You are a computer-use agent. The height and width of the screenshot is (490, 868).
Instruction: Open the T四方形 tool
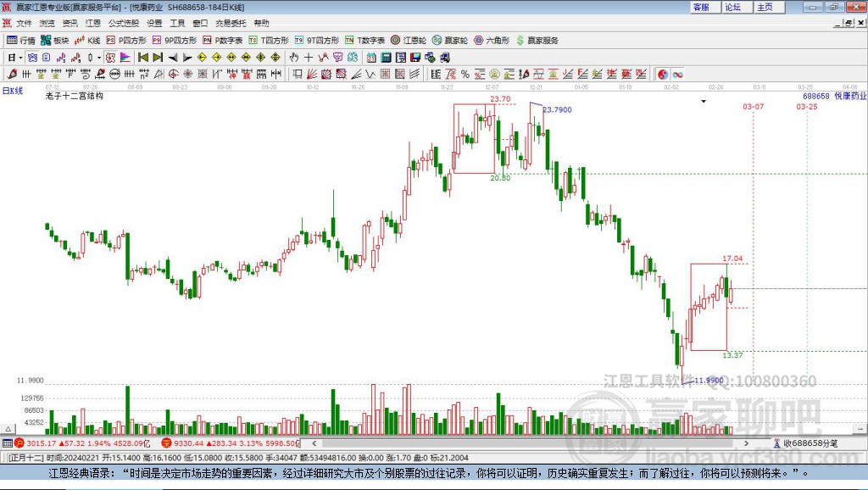269,41
